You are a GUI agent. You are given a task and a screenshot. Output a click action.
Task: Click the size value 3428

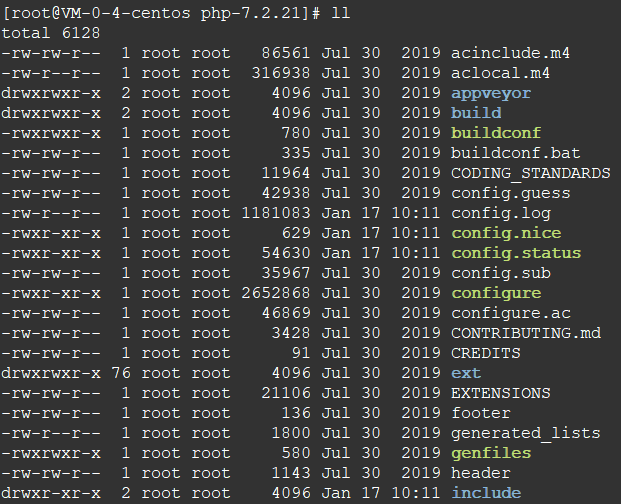coord(290,333)
